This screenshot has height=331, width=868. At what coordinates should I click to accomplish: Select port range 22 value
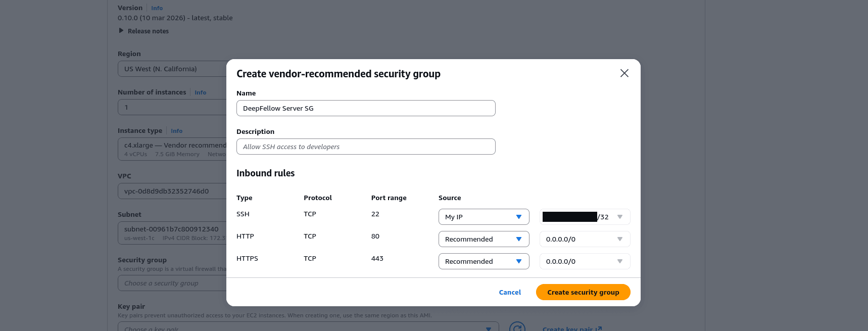[x=375, y=214]
